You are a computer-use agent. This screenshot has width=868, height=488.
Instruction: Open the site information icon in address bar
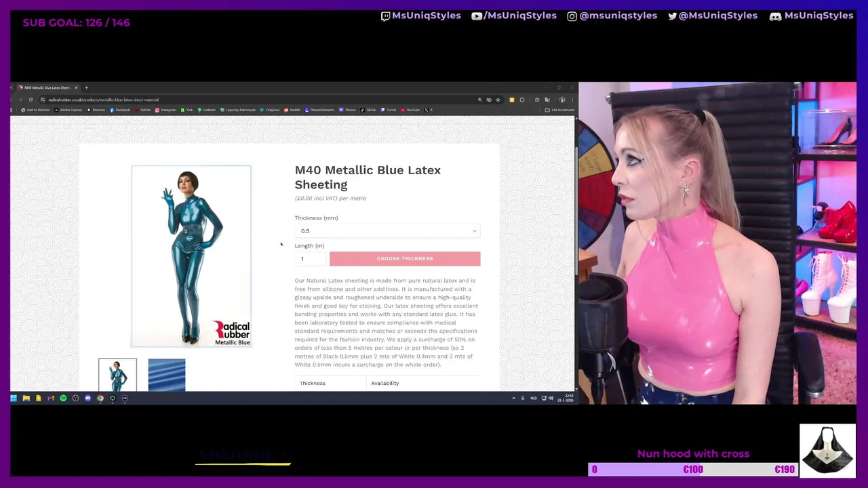pos(42,100)
